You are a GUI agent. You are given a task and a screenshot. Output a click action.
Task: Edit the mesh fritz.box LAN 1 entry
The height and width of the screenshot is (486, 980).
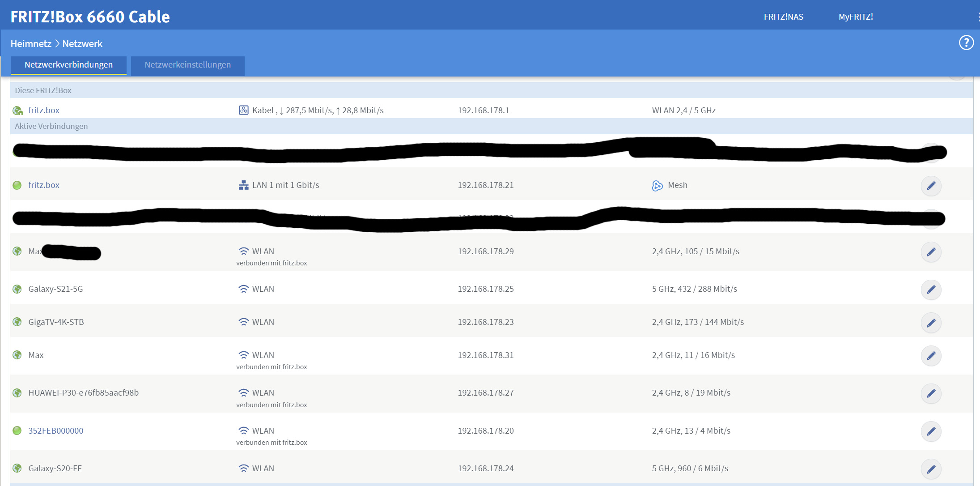click(931, 186)
